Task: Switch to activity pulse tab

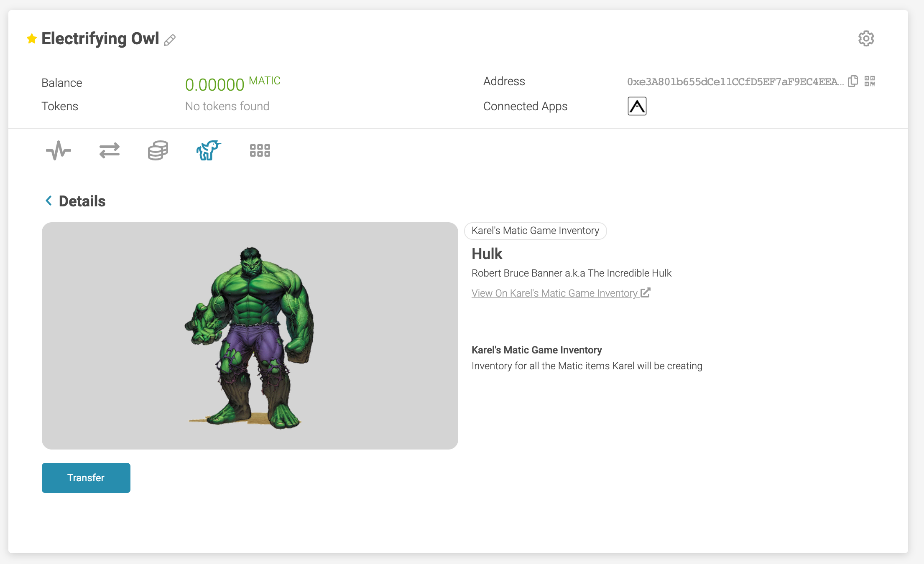Action: 59,150
